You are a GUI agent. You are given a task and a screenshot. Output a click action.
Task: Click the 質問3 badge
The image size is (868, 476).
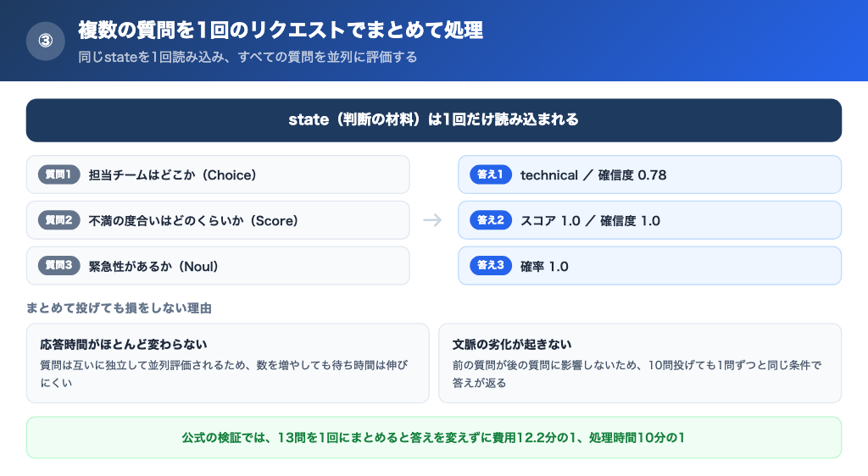pyautogui.click(x=58, y=265)
